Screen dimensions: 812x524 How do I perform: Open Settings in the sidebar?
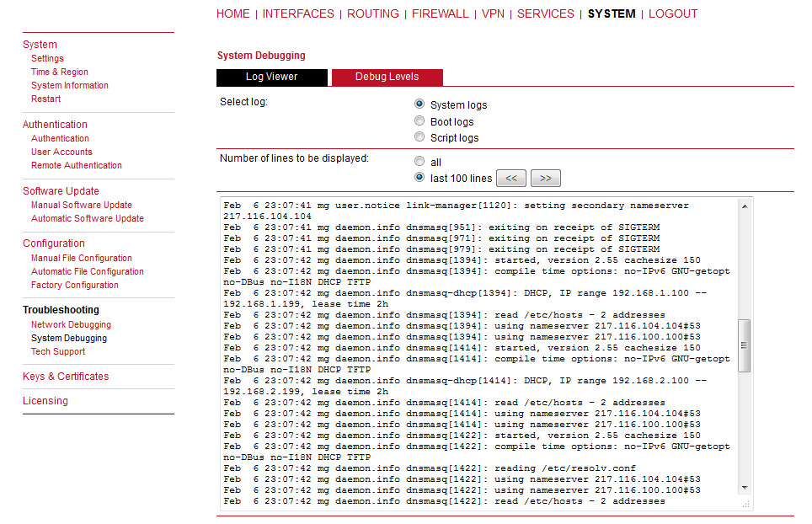click(47, 58)
